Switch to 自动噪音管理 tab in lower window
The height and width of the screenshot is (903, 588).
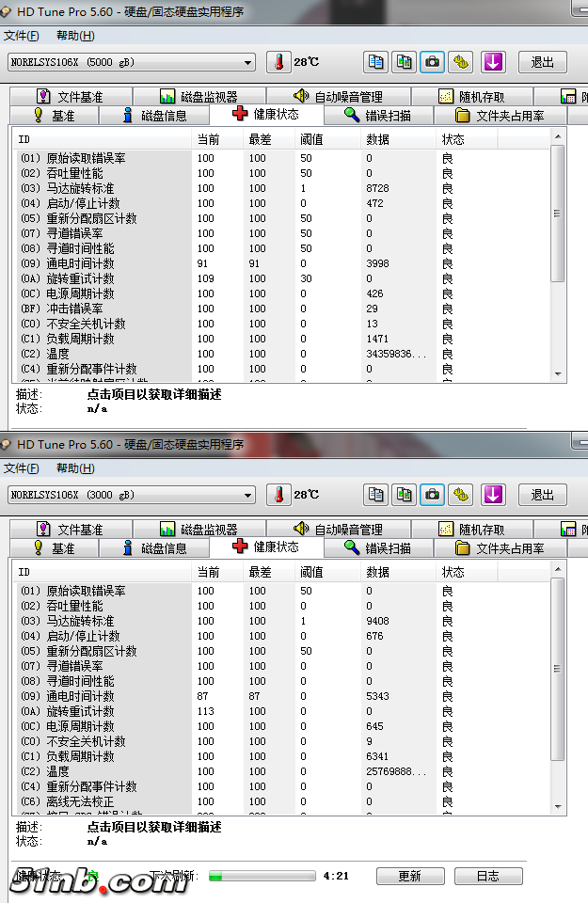[339, 529]
